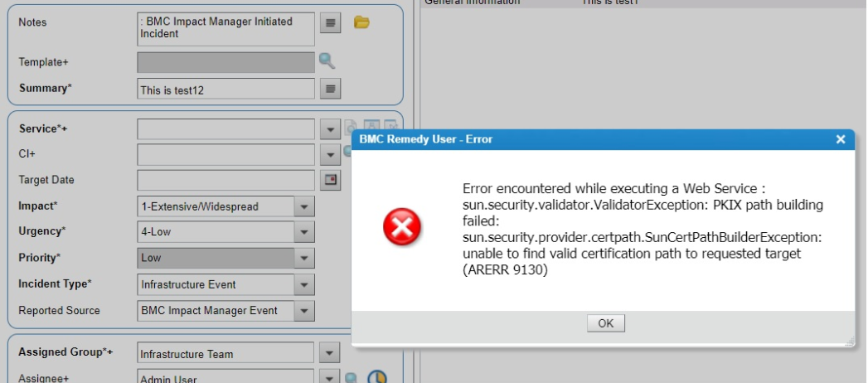The image size is (868, 383).
Task: Close the BMC Remedy error dialog
Action: [841, 139]
